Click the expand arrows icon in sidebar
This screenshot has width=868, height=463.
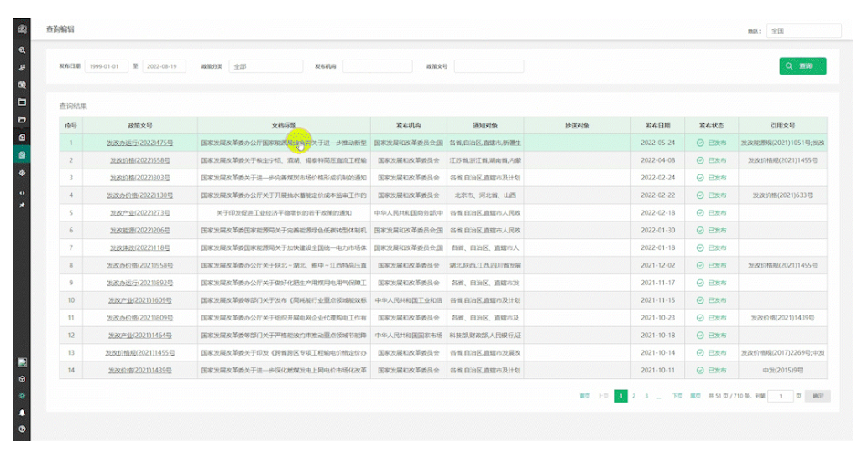tap(22, 191)
